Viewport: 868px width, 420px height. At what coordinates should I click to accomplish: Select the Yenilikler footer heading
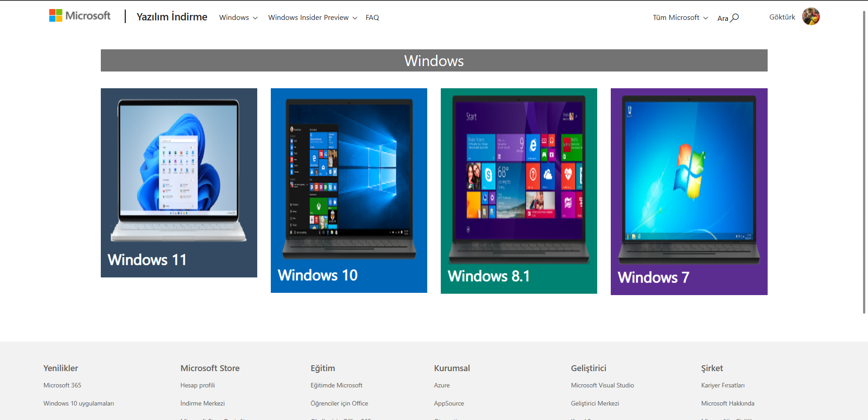61,368
